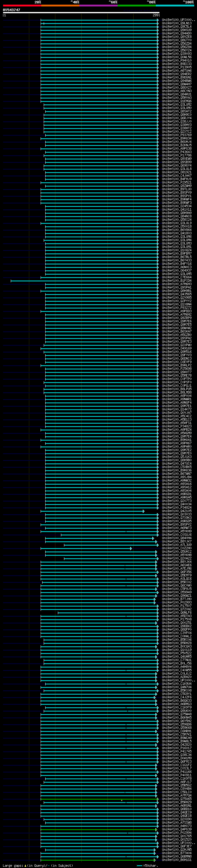
Task: Click the green ~80% identity color segment
Action: tap(137, 6)
